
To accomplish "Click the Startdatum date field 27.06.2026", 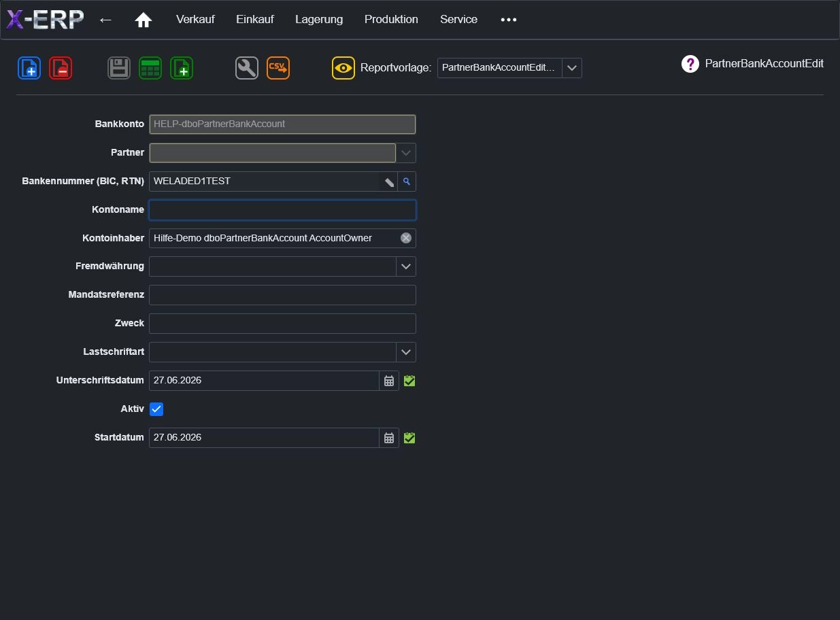I will coord(264,438).
